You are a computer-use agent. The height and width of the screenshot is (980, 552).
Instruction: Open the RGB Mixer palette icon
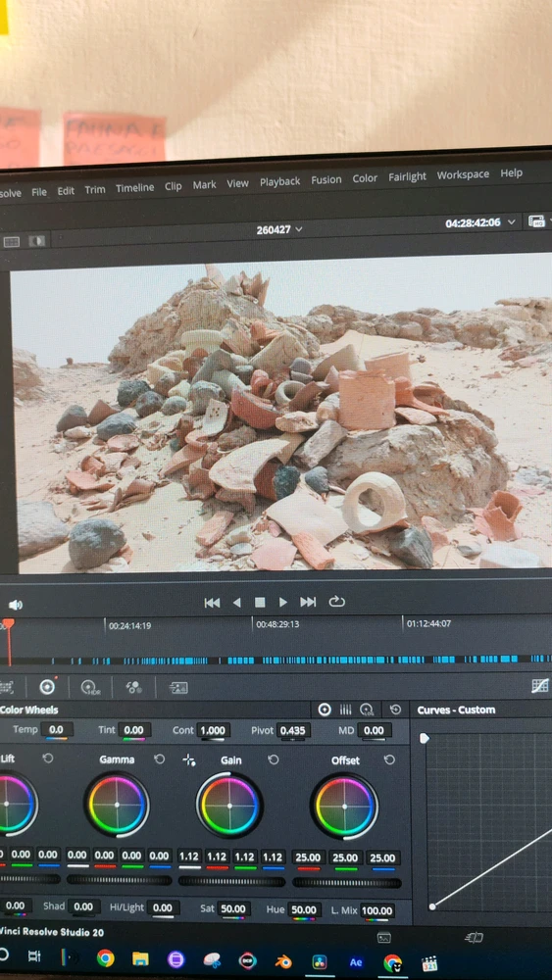pos(133,688)
